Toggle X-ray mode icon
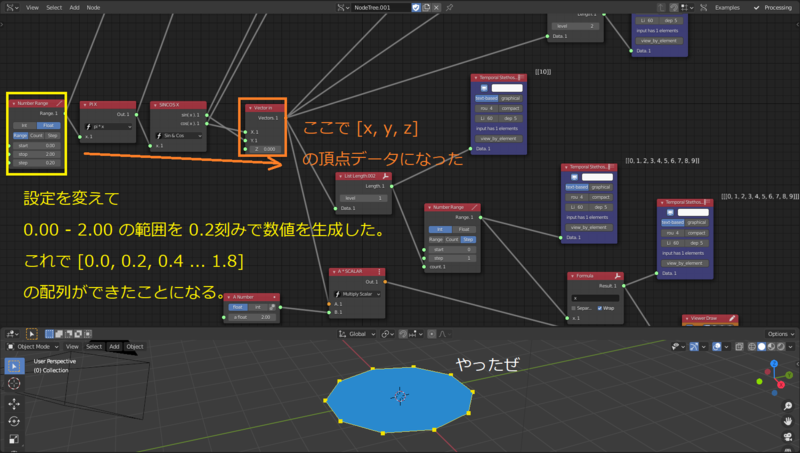 pyautogui.click(x=739, y=347)
